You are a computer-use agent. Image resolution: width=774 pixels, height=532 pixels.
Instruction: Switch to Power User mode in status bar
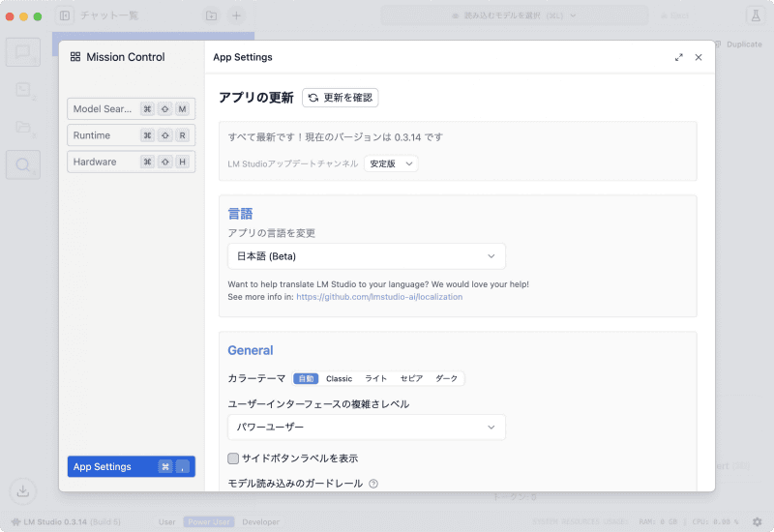(209, 521)
